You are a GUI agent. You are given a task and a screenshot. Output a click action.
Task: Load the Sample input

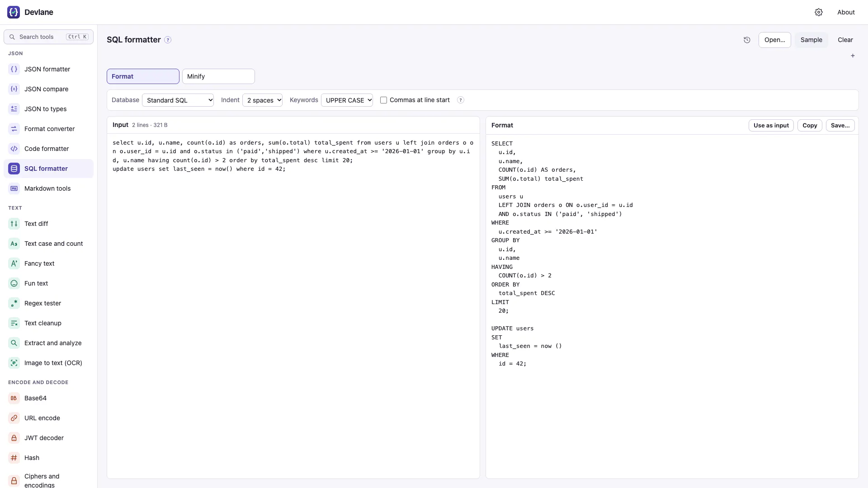[811, 40]
